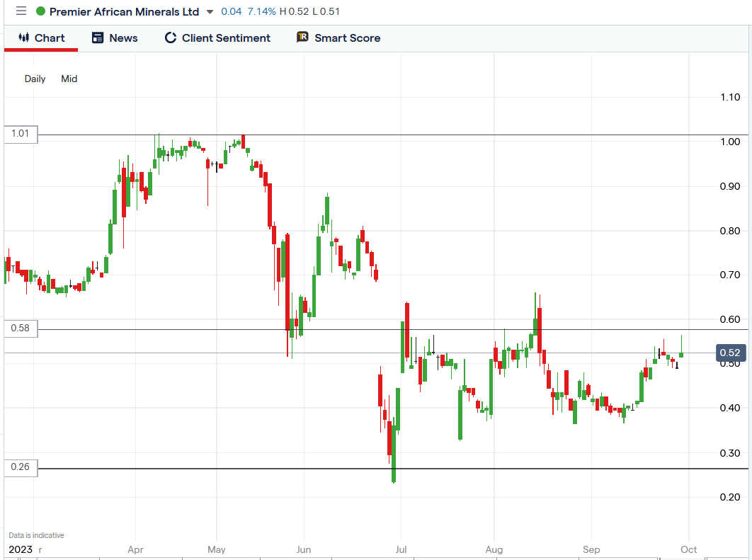
Task: Click the Aug date axis label
Action: pos(494,549)
